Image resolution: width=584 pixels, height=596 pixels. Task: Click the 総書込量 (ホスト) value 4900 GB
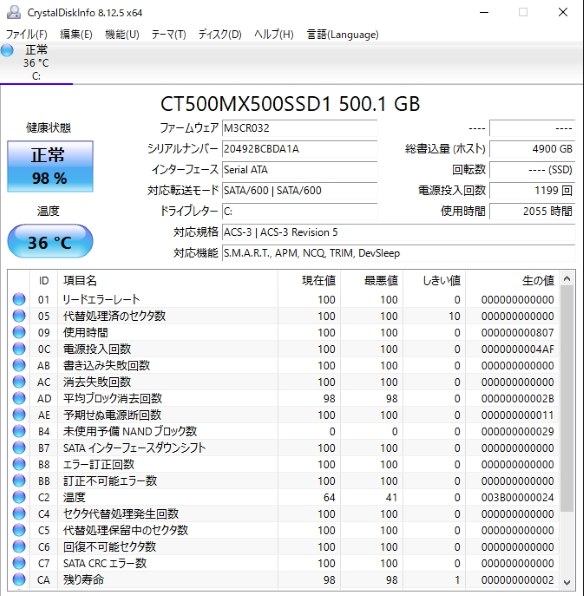pos(532,149)
